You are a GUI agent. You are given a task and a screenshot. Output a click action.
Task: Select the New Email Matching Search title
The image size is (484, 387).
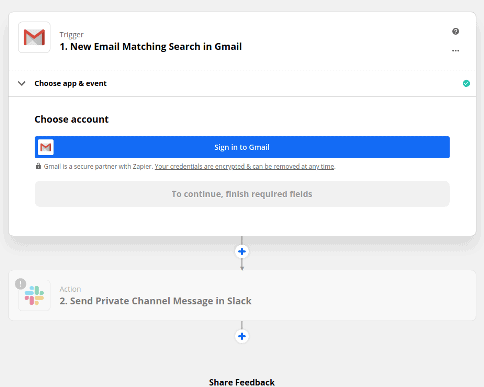pos(151,47)
